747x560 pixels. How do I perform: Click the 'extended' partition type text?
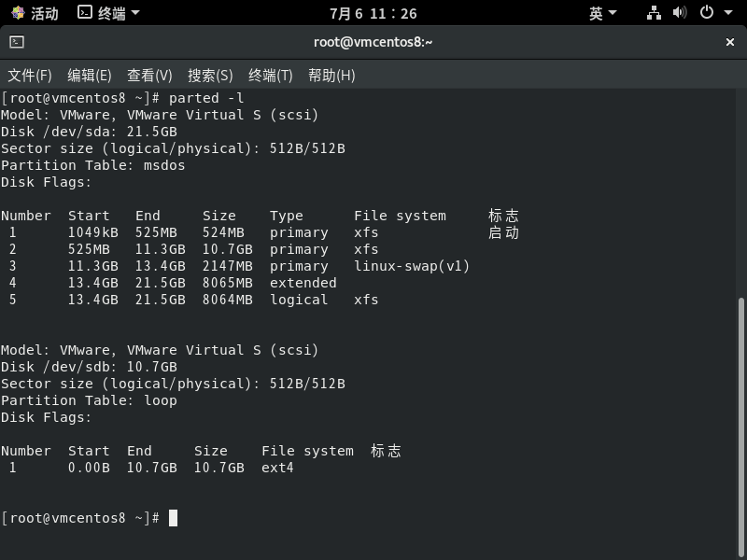[303, 283]
